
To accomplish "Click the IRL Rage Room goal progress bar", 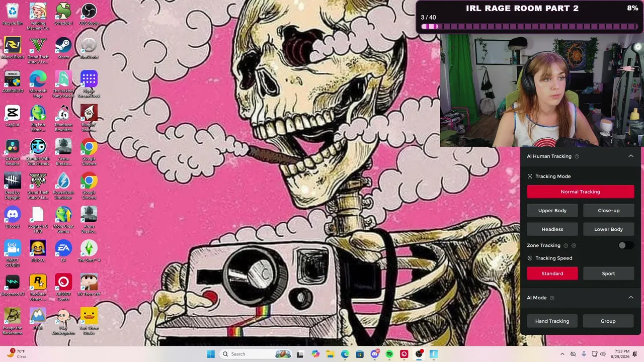I will [529, 27].
